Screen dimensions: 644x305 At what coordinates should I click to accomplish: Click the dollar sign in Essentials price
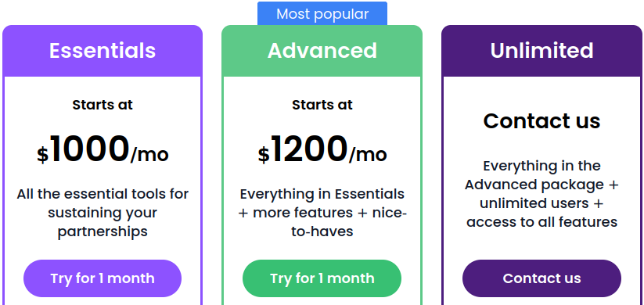(x=42, y=155)
